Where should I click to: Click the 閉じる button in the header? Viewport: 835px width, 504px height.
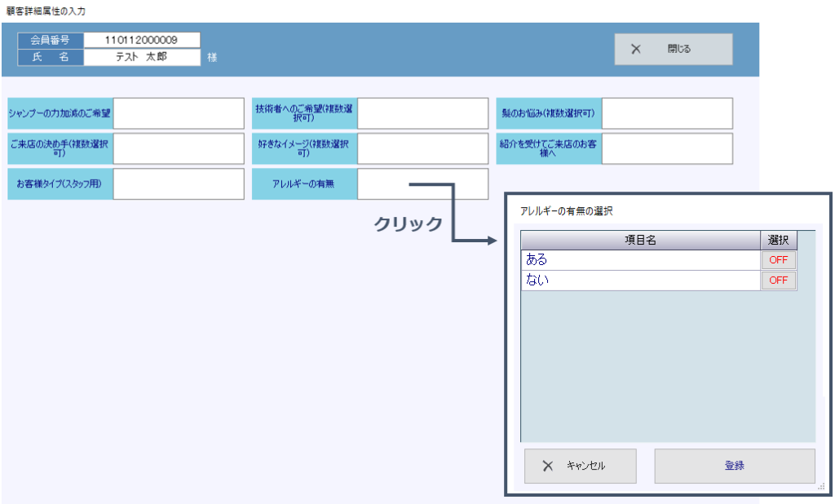pos(673,49)
